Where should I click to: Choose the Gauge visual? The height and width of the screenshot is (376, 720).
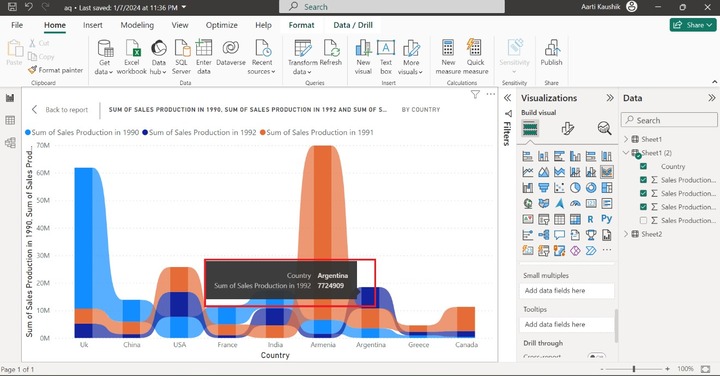point(575,203)
